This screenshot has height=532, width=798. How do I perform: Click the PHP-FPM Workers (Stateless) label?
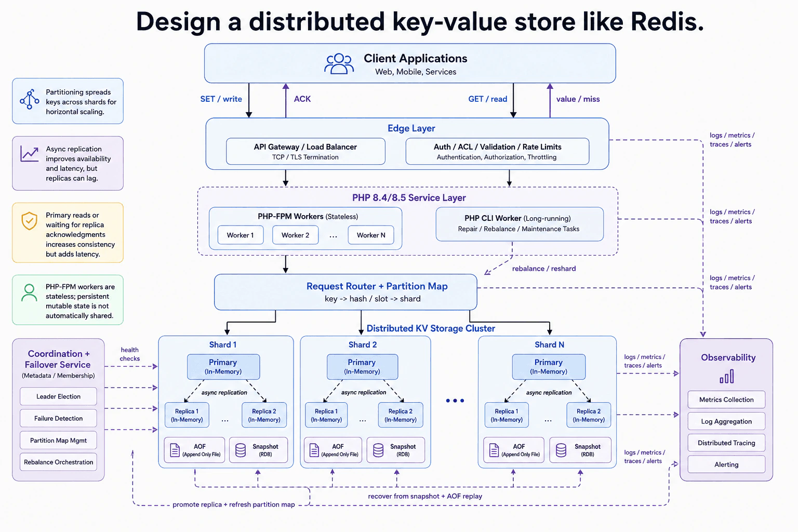pos(308,216)
